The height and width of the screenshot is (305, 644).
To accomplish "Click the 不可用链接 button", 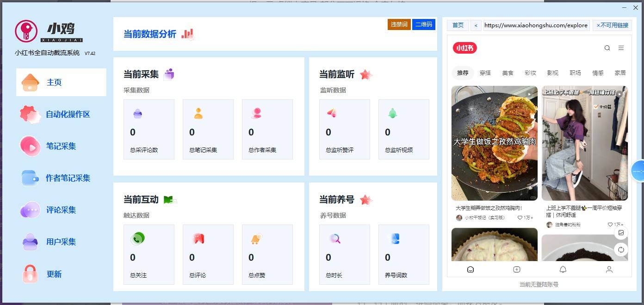I will click(x=612, y=25).
